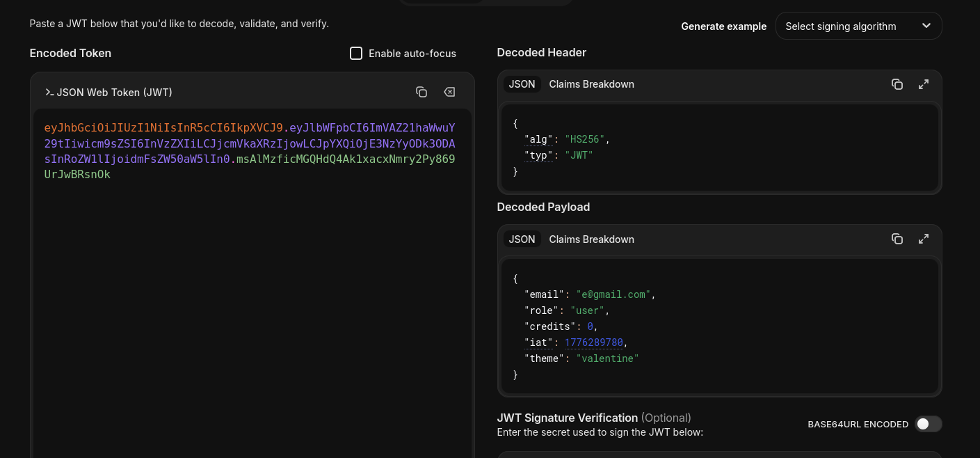This screenshot has width=980, height=458.
Task: Click the credits value 0
Action: (x=591, y=326)
